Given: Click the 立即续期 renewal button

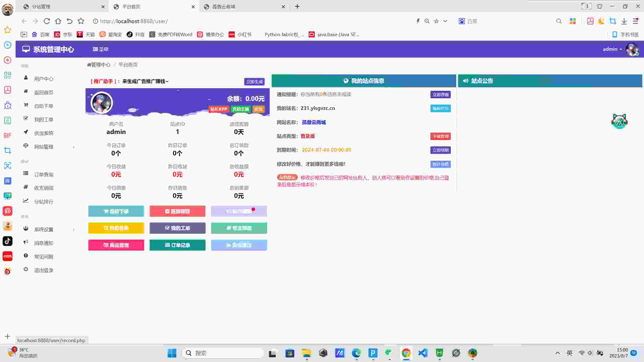Looking at the screenshot, I should 440,150.
